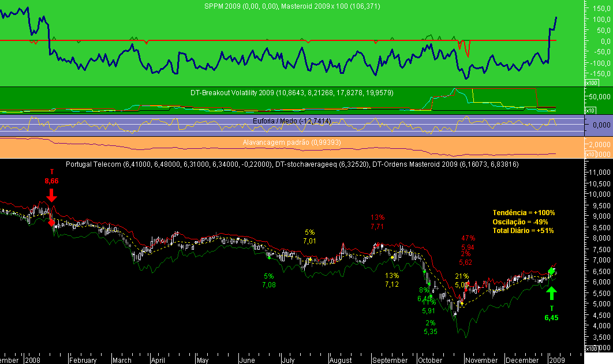Click the green '6,45' buy price label
The height and width of the screenshot is (364, 613).
[x=551, y=317]
